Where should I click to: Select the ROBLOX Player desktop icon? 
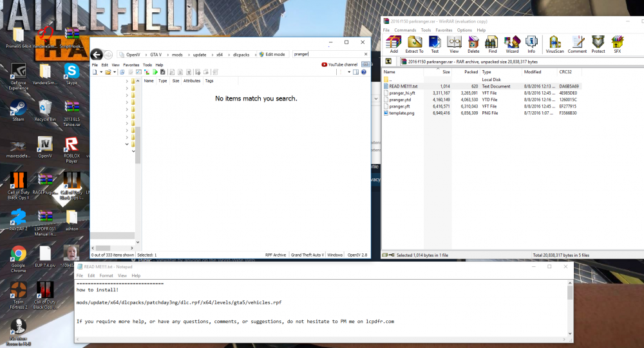[71, 150]
